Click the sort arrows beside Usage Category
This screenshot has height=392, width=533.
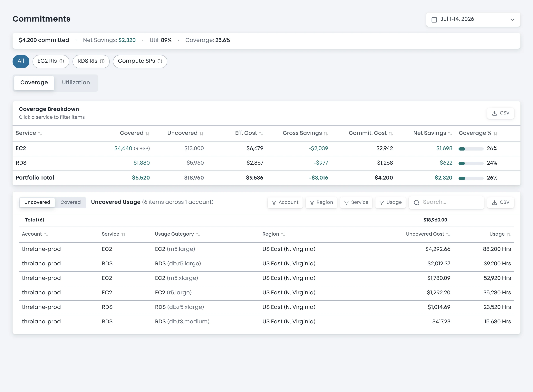[198, 234]
